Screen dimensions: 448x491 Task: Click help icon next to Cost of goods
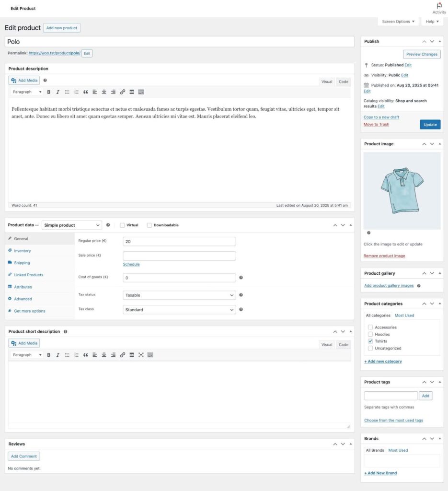[x=241, y=278]
